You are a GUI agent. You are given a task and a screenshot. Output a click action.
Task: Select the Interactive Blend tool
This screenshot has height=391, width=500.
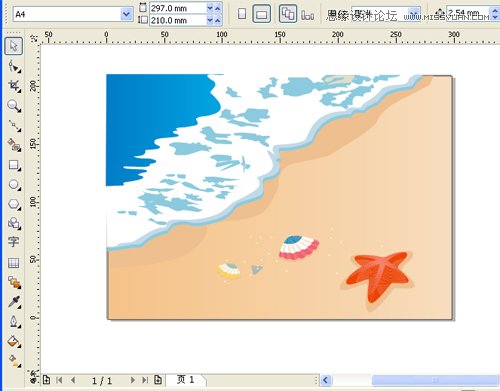click(x=14, y=282)
